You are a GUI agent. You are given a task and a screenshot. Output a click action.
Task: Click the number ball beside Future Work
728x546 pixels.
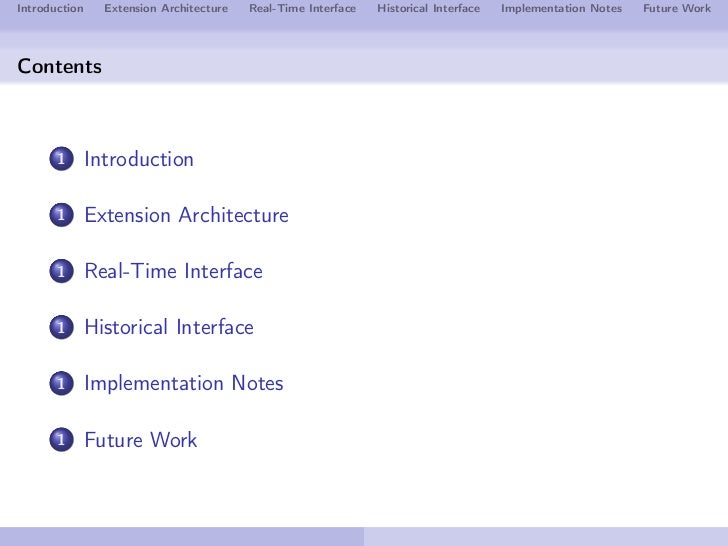pos(61,440)
